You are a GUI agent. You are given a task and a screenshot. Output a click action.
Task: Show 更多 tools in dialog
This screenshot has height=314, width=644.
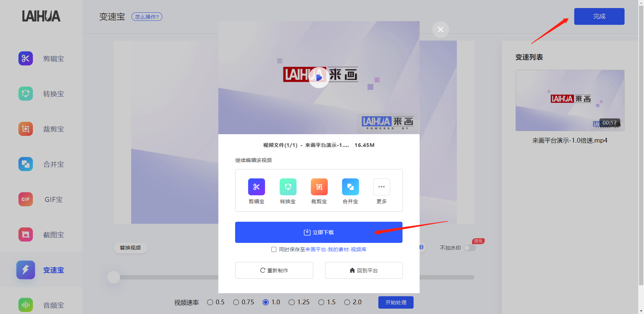[x=382, y=191]
